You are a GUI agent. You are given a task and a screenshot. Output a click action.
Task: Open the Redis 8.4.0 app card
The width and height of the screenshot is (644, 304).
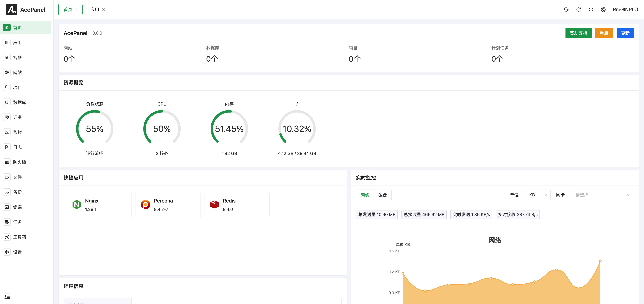(237, 205)
